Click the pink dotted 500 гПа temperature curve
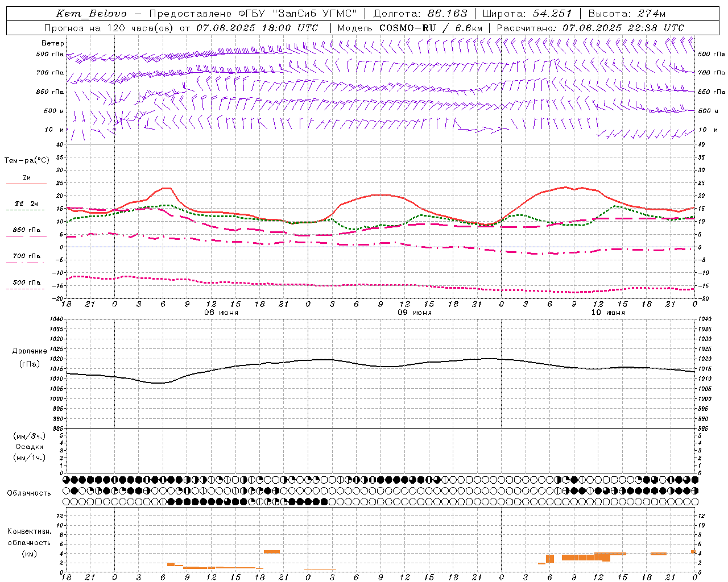 click(381, 285)
